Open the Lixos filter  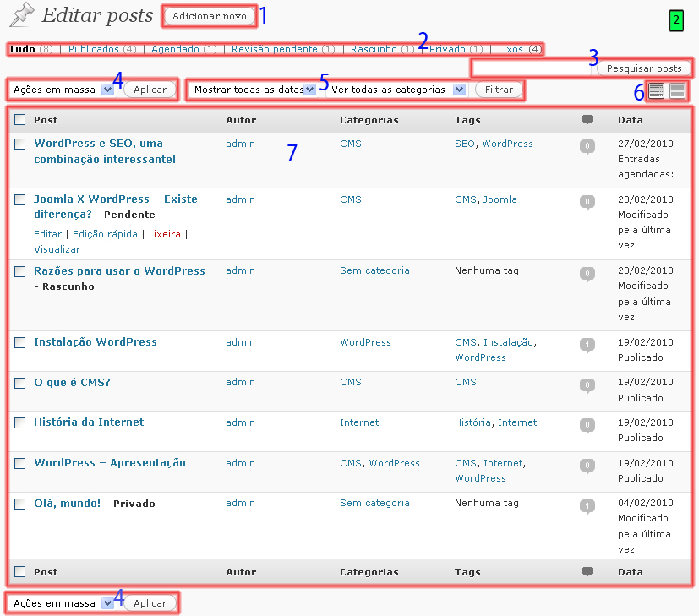(x=511, y=49)
